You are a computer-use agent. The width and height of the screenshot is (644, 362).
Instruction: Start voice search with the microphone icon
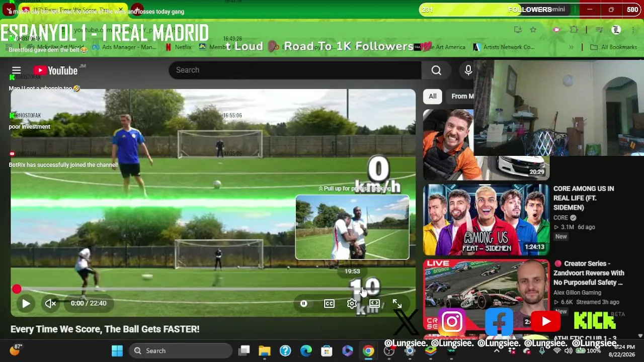(468, 70)
